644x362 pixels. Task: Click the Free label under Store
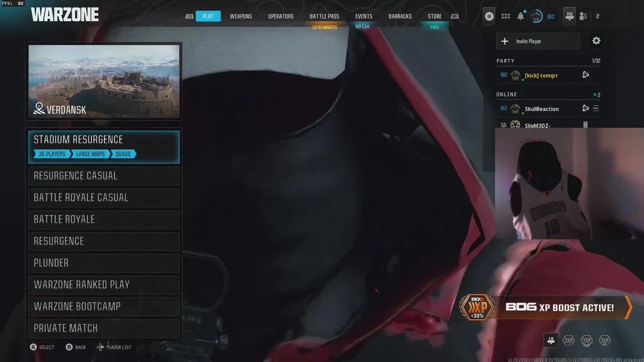[435, 27]
